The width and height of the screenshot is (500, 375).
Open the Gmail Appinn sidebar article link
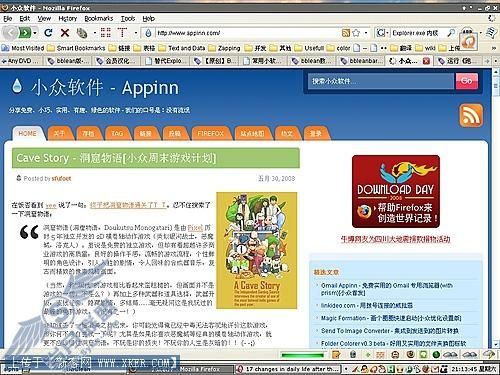[387, 289]
